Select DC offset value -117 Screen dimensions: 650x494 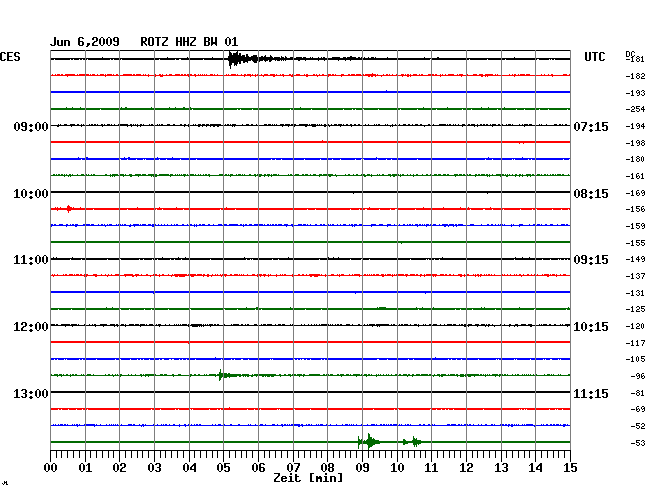pos(635,343)
